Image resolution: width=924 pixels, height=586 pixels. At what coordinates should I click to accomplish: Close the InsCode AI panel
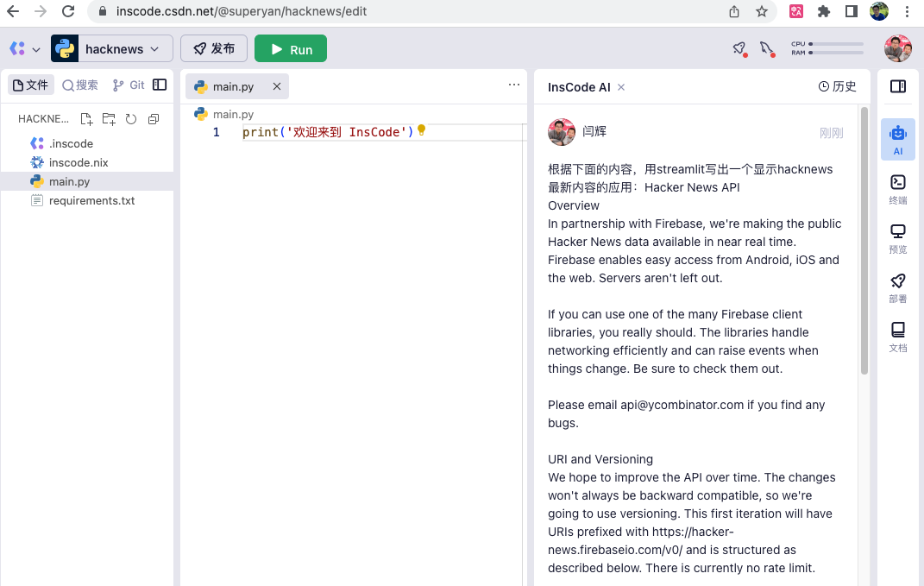click(x=621, y=87)
